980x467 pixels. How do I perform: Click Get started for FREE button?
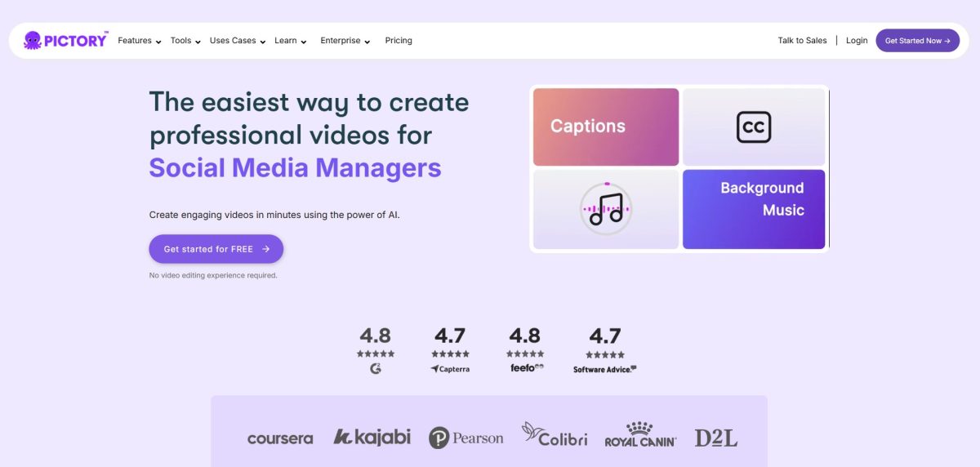pos(216,249)
